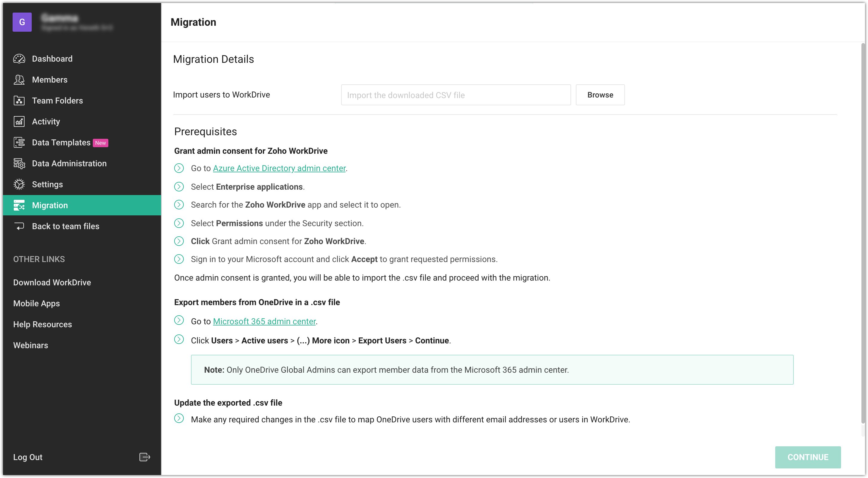Screen dimensions: 868x478
Task: Click the Data Templates icon
Action: tap(19, 142)
